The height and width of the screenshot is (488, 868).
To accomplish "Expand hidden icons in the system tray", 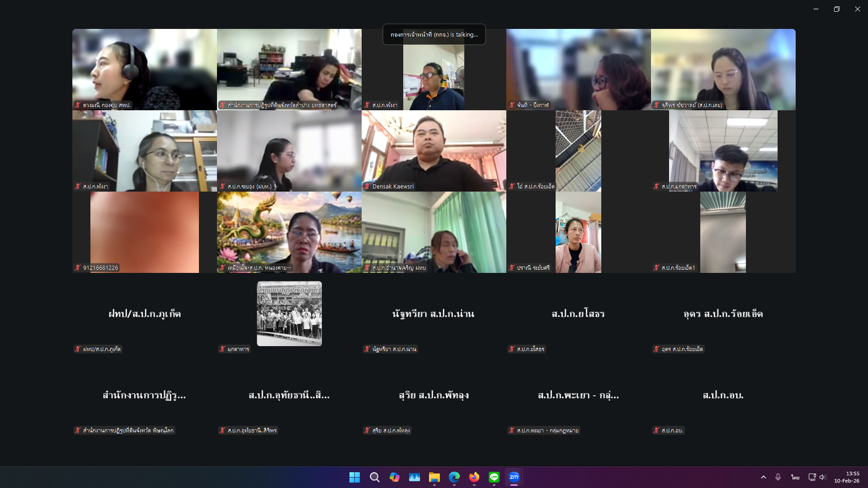I will coord(764,477).
